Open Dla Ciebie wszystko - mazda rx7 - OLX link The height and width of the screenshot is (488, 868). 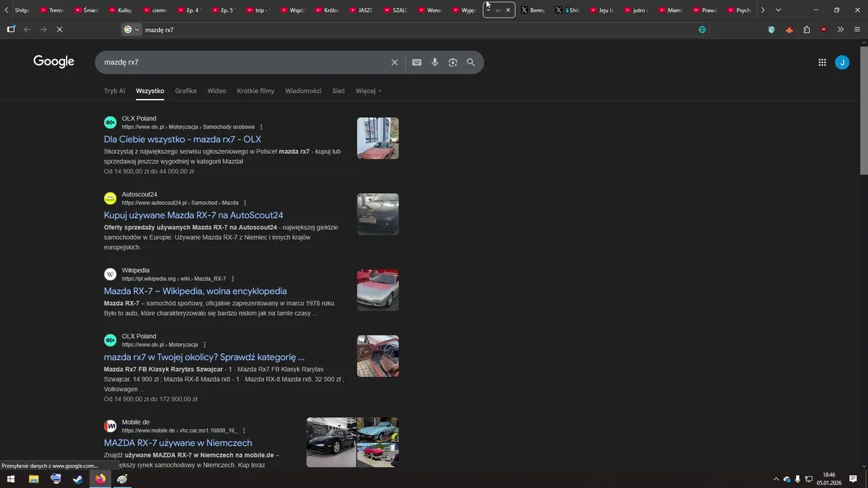coord(182,140)
